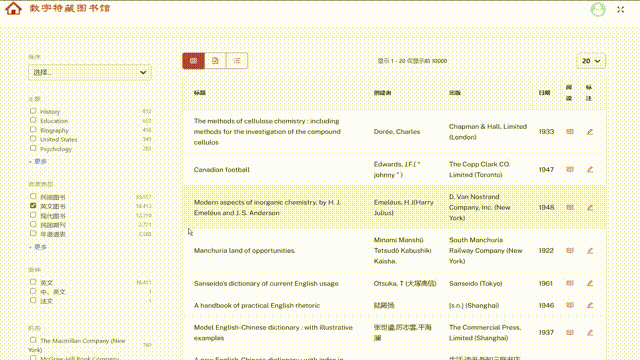Read A handbook of practical English rhetoric
The width and height of the screenshot is (640, 360).
(570, 305)
